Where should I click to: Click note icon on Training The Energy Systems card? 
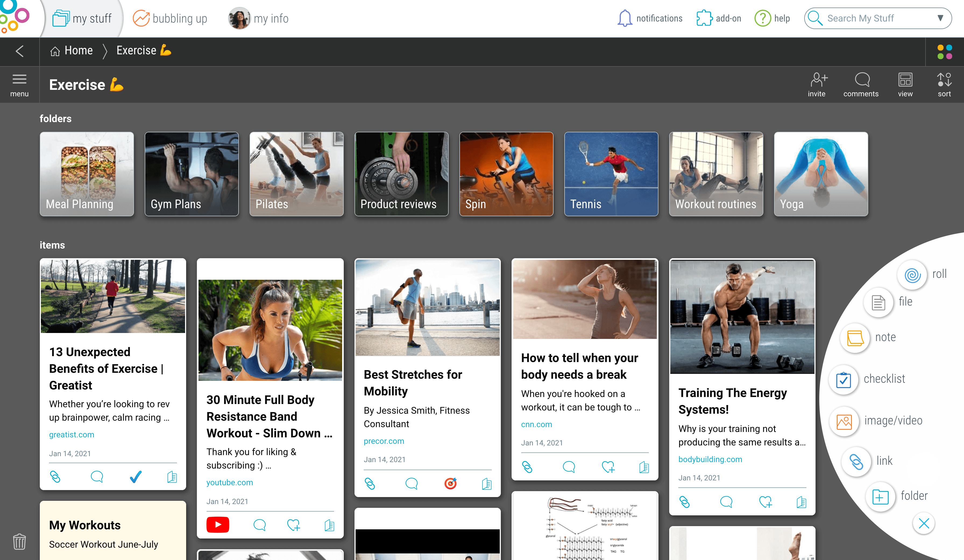[801, 502]
